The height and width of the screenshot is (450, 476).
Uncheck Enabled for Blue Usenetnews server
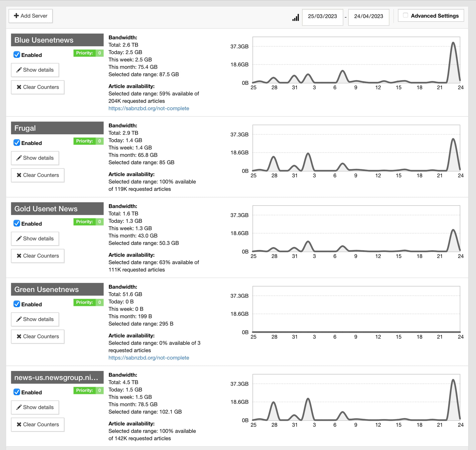[x=17, y=55]
